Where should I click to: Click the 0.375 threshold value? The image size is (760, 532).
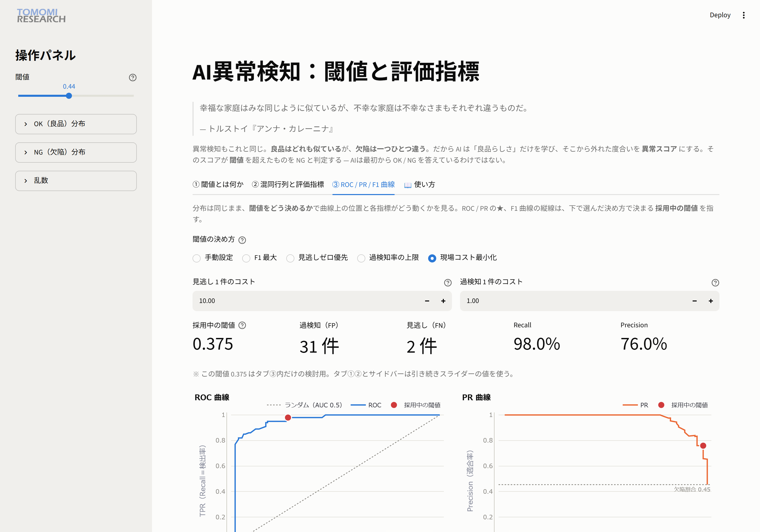[x=213, y=344]
